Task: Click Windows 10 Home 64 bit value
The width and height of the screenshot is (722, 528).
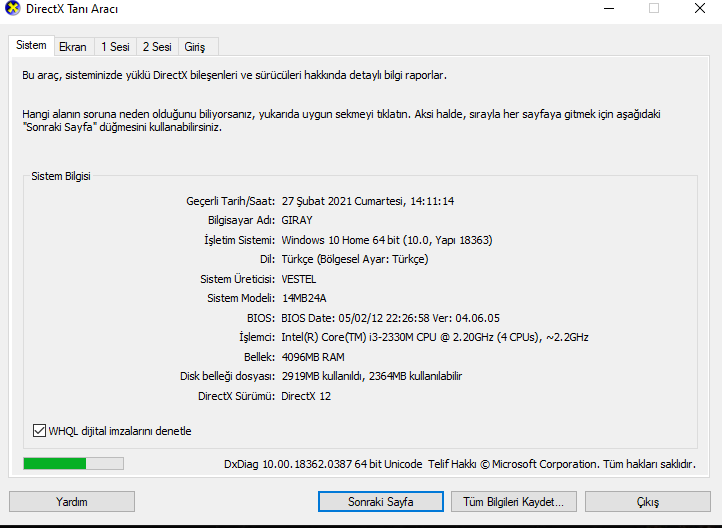Action: pos(387,240)
